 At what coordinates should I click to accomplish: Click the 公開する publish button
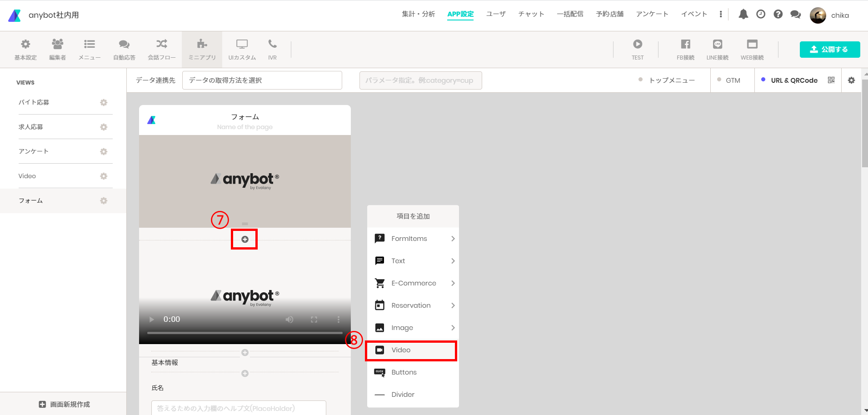pos(830,50)
